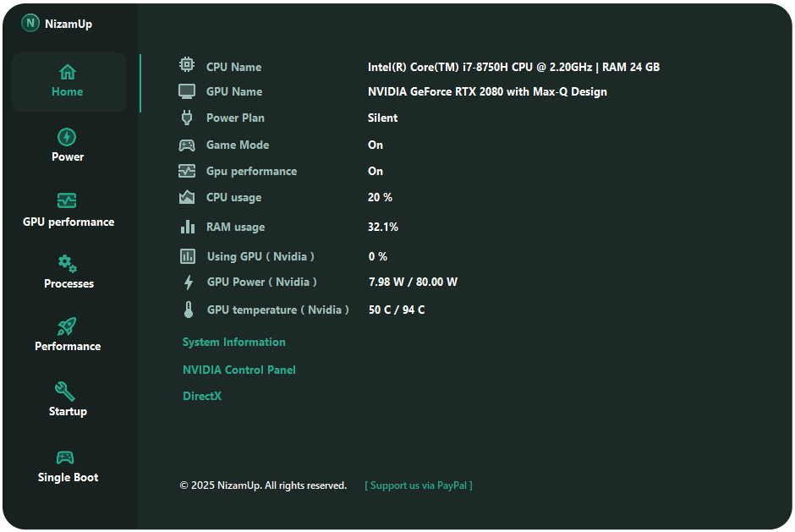Open the Power section lightning icon

67,137
